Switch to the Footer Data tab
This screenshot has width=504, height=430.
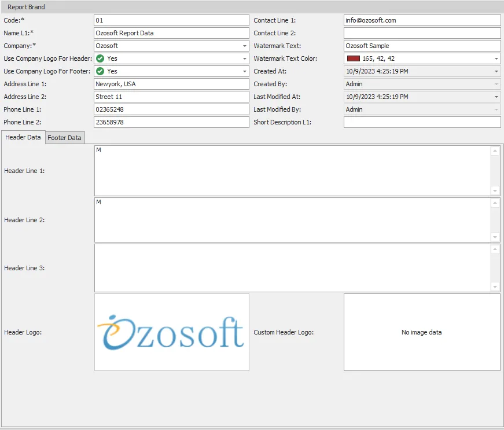(64, 138)
